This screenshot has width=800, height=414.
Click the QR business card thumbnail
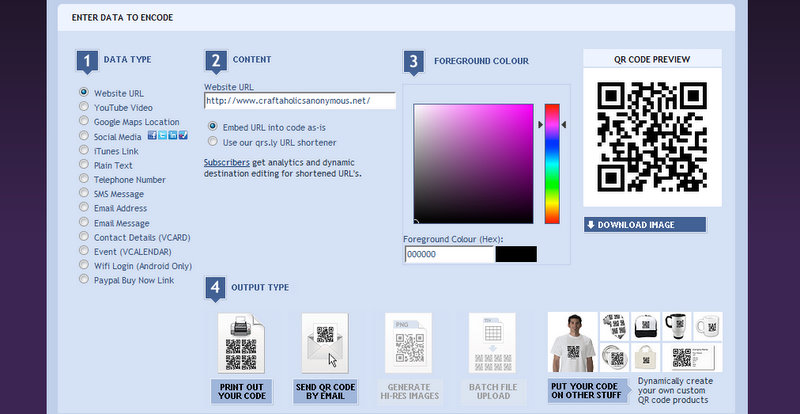tap(692, 357)
